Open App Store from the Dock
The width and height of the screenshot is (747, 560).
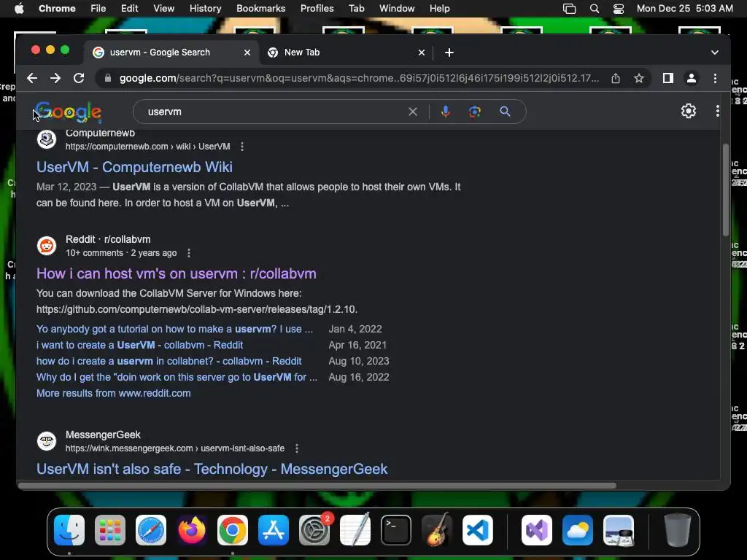coord(274,530)
